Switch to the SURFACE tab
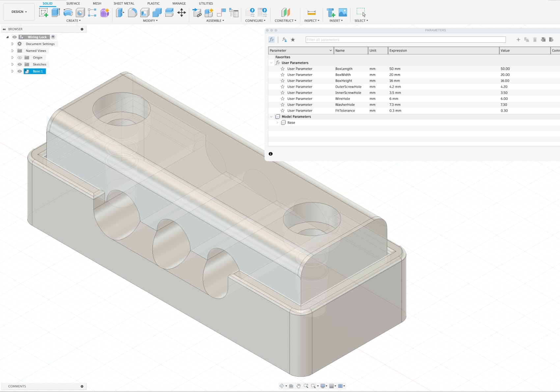The width and height of the screenshot is (560, 392). point(73,3)
